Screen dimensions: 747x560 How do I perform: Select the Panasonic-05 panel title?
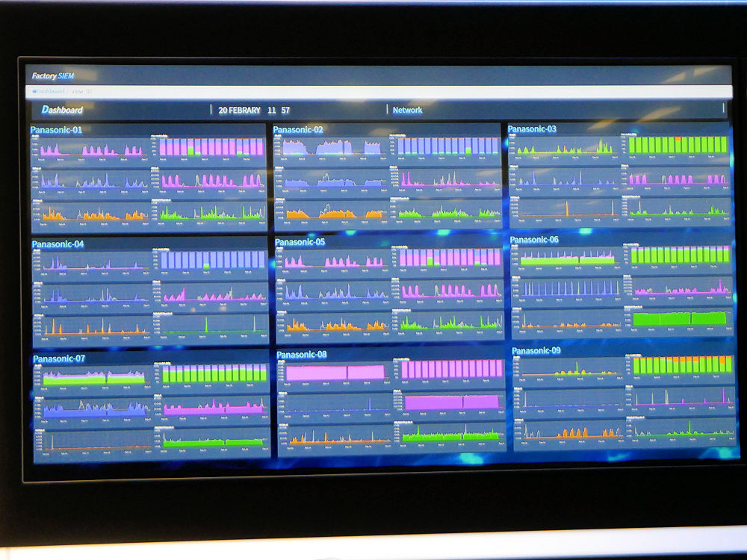300,242
